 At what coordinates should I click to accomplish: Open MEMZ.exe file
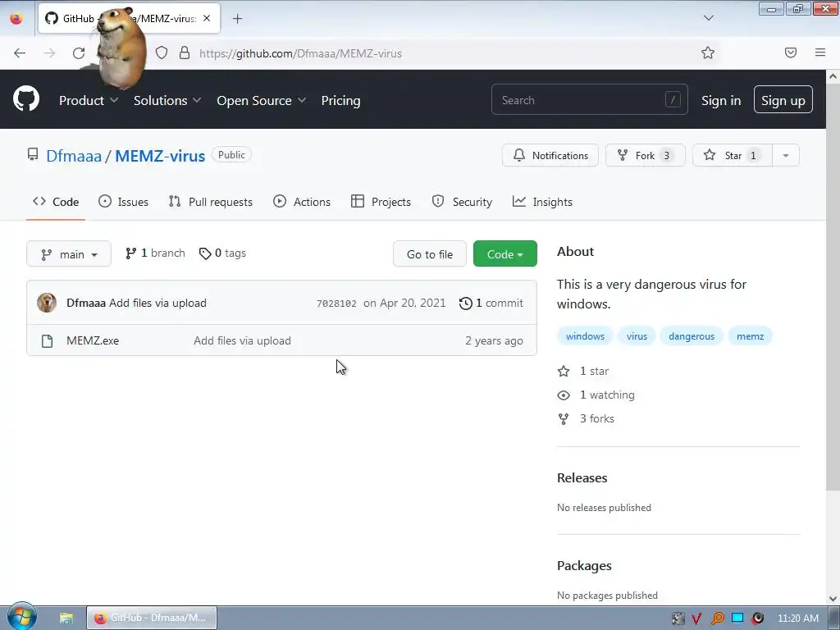click(x=93, y=340)
